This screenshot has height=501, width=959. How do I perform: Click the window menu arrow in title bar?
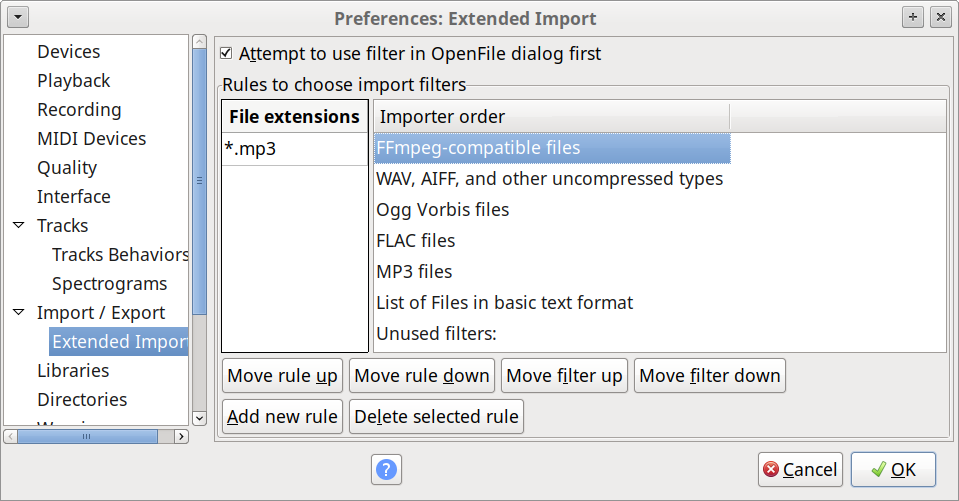pyautogui.click(x=18, y=17)
